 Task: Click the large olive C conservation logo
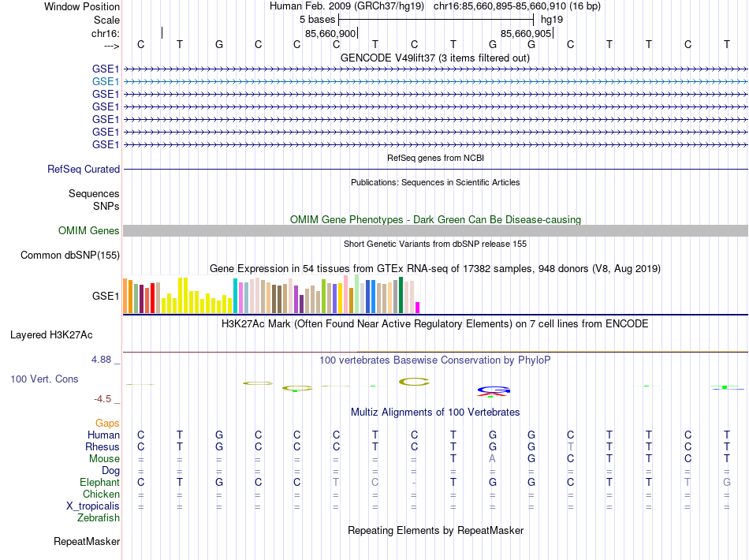(414, 382)
